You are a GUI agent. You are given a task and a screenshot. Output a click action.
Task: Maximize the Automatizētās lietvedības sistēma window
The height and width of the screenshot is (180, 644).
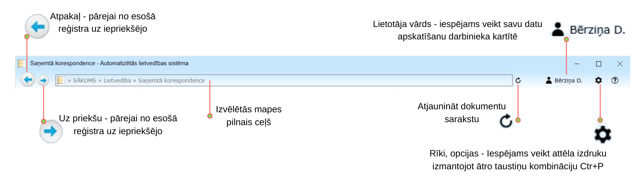599,64
